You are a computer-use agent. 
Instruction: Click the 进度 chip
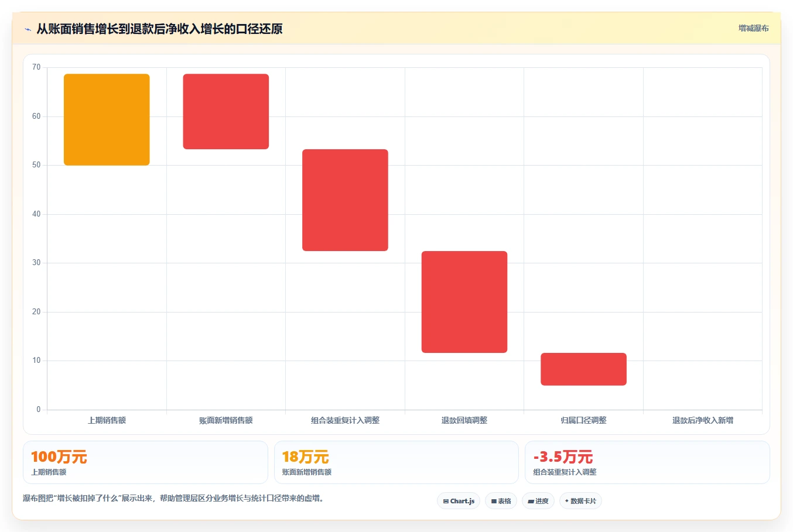(x=538, y=501)
